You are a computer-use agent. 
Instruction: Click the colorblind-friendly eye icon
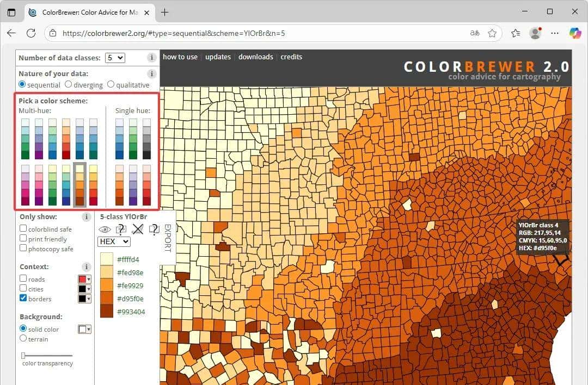pyautogui.click(x=105, y=229)
